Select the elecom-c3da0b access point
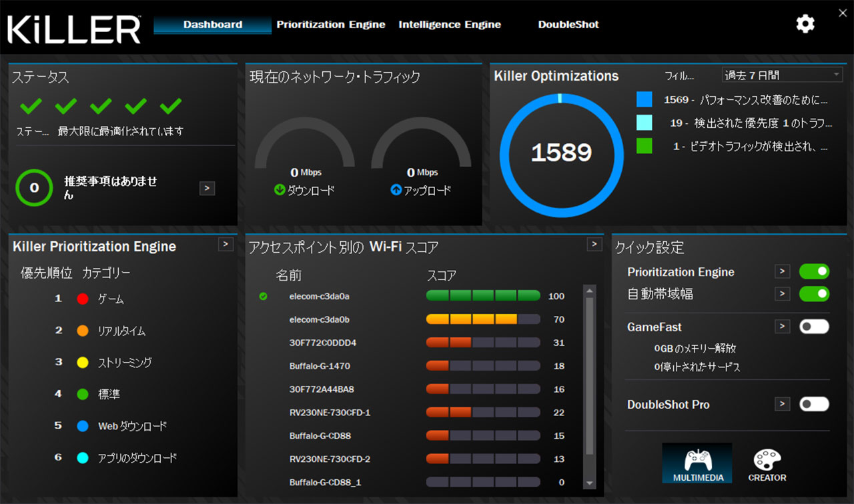 click(x=319, y=319)
